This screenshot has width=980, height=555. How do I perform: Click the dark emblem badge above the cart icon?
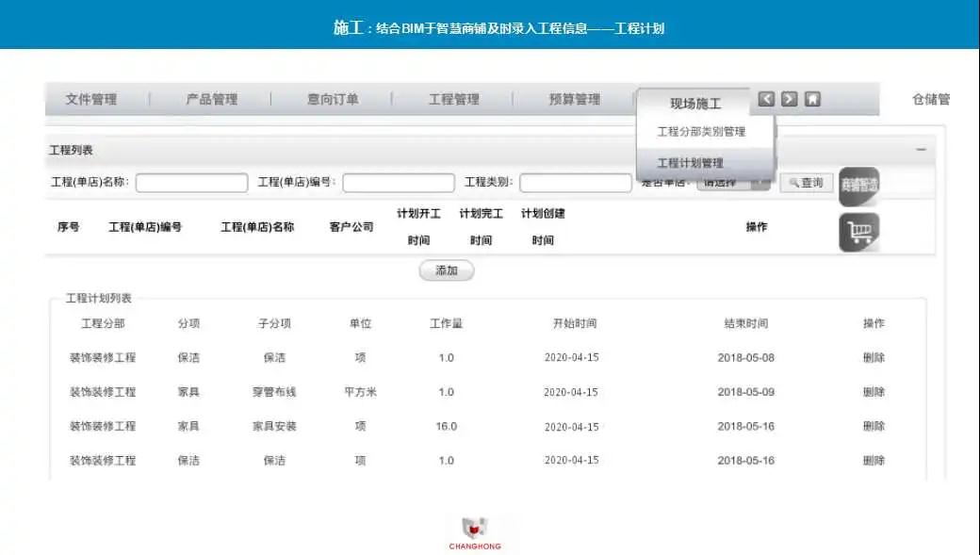tap(861, 186)
